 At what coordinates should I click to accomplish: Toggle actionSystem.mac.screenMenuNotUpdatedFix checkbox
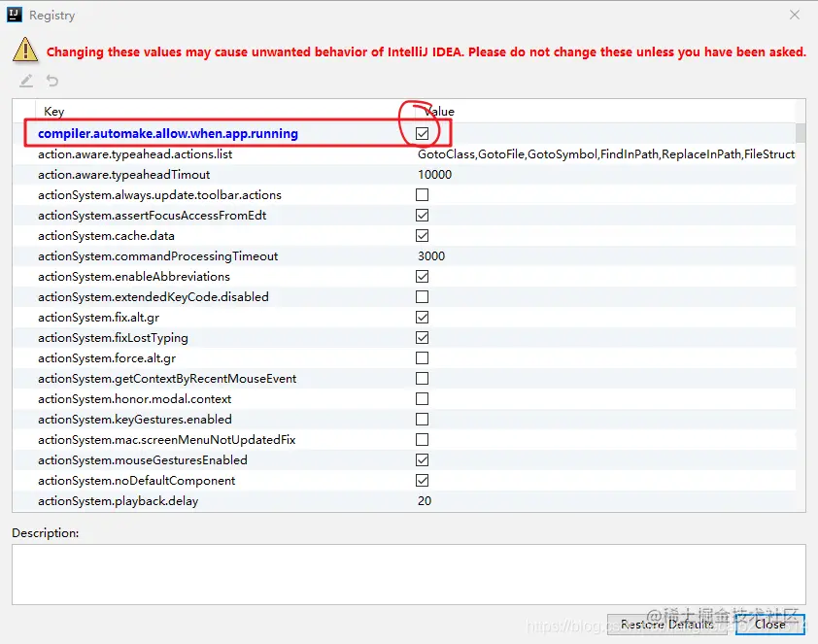click(x=422, y=440)
